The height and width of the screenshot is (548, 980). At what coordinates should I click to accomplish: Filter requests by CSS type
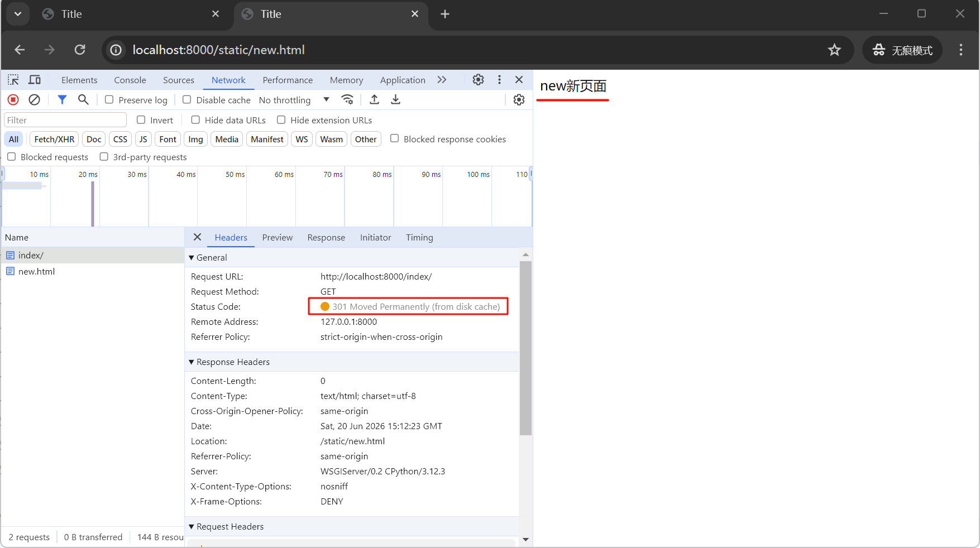click(x=120, y=139)
